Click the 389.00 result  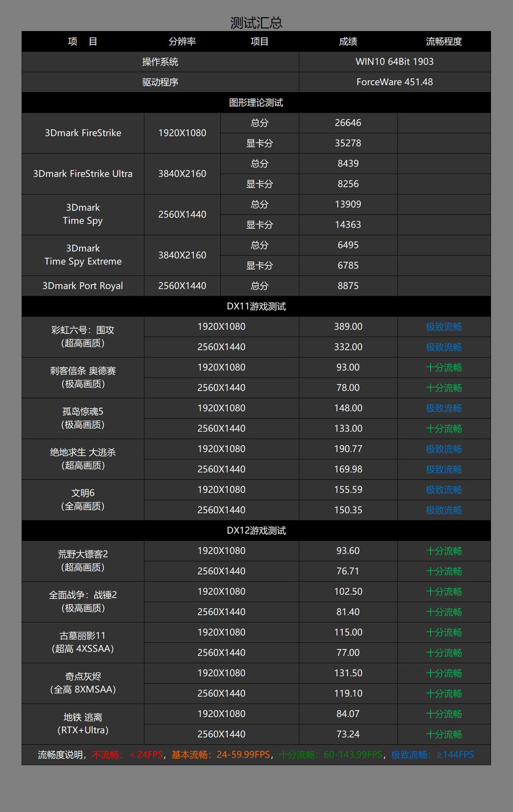348,327
